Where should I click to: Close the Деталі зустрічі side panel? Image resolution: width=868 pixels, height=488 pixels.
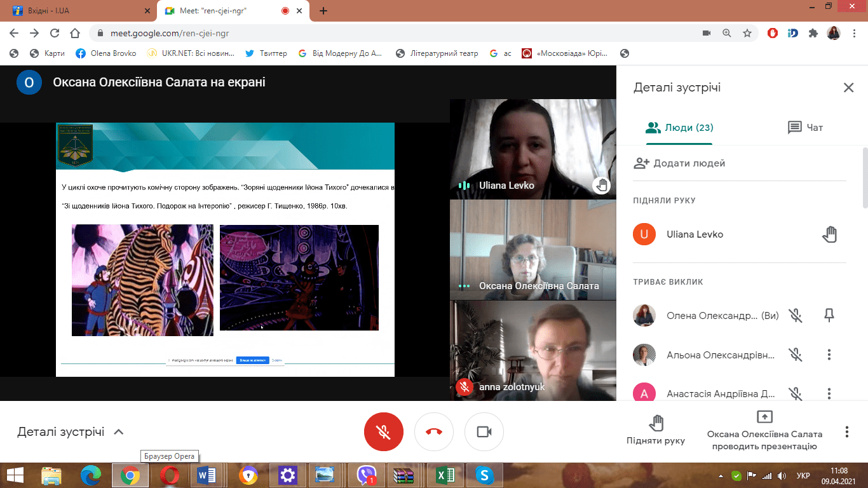[848, 88]
